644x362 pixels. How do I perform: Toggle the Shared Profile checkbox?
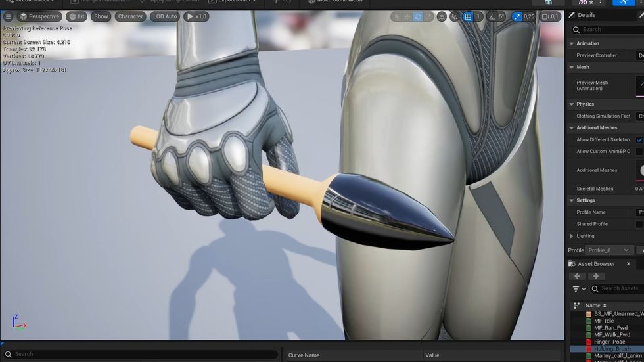639,224
